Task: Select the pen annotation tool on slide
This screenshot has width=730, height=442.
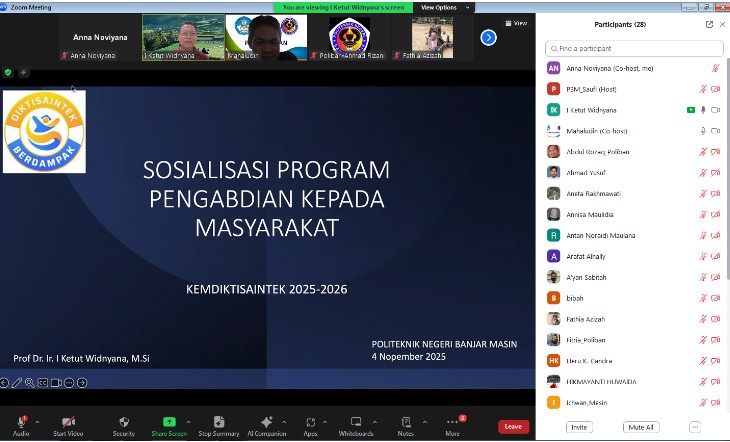Action: click(17, 383)
